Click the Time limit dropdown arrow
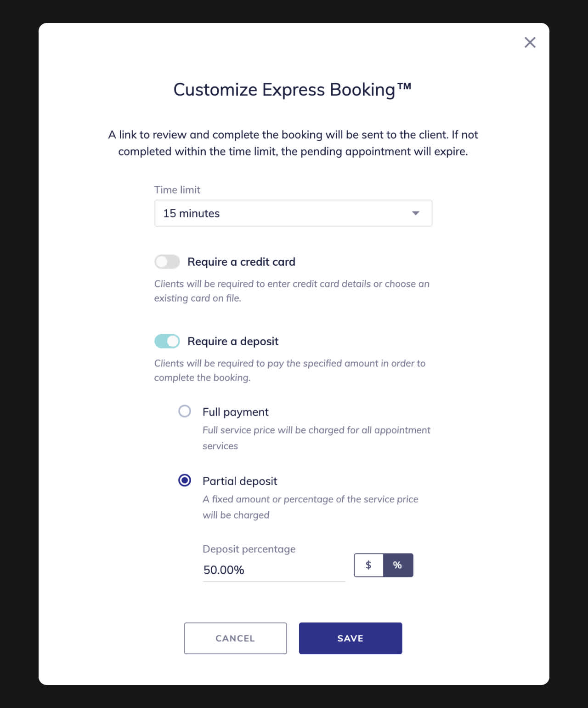This screenshot has width=588, height=708. tap(416, 213)
